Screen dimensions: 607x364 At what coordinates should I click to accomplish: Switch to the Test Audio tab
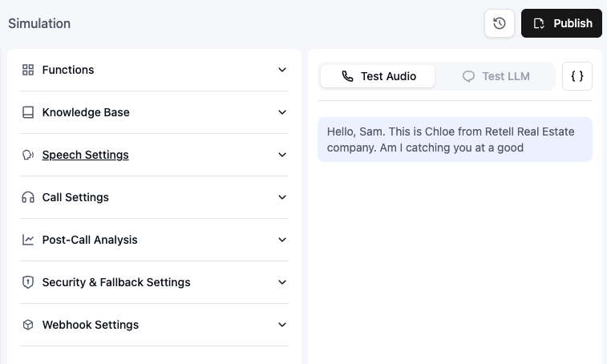click(378, 76)
